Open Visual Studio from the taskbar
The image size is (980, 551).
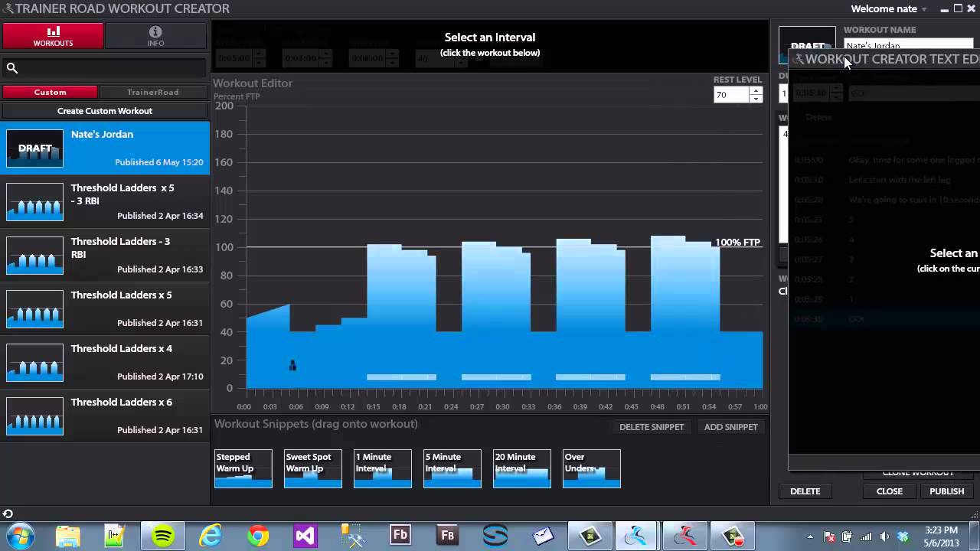pos(305,536)
